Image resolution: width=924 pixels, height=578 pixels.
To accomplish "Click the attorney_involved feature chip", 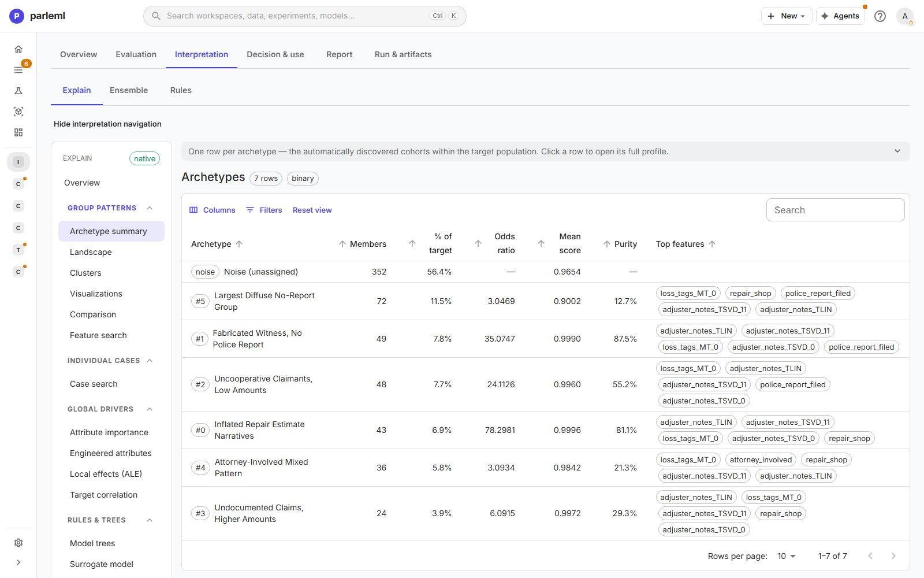I will 761,460.
